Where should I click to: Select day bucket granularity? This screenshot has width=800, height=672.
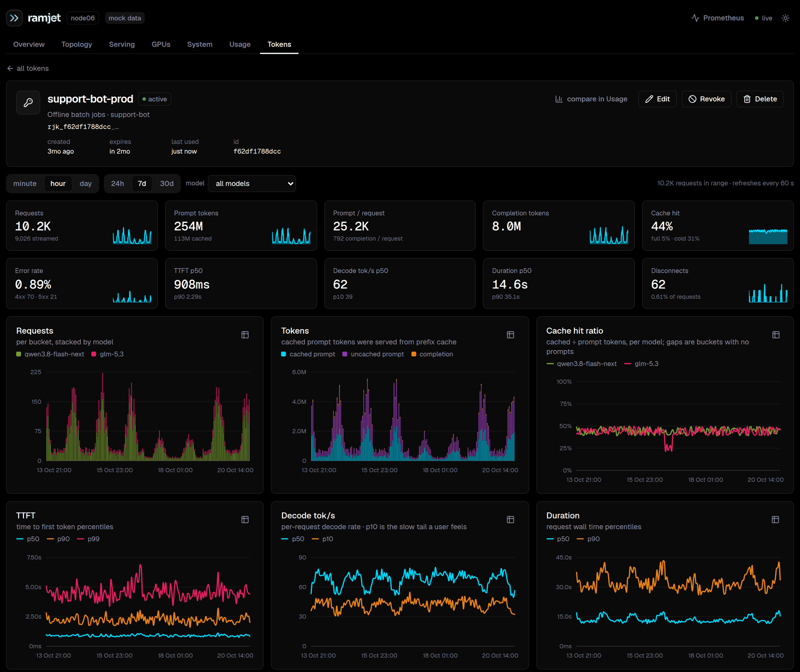pyautogui.click(x=85, y=183)
